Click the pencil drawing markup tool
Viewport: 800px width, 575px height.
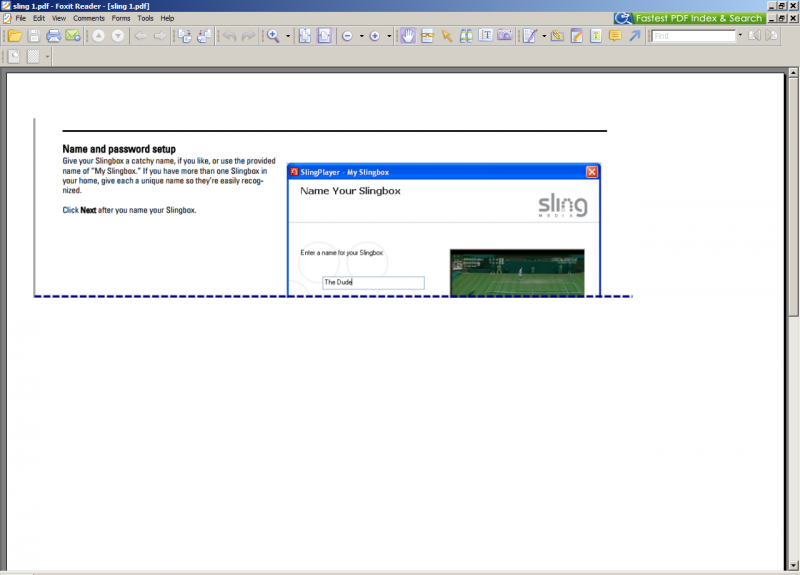(530, 36)
